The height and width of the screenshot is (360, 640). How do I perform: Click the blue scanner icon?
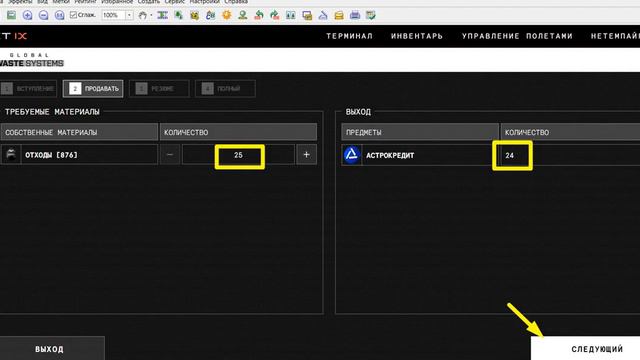coord(323,16)
